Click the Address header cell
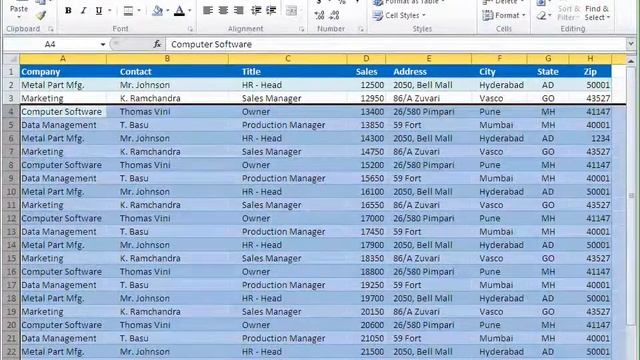Screen dimensions: 640x360 point(428,72)
